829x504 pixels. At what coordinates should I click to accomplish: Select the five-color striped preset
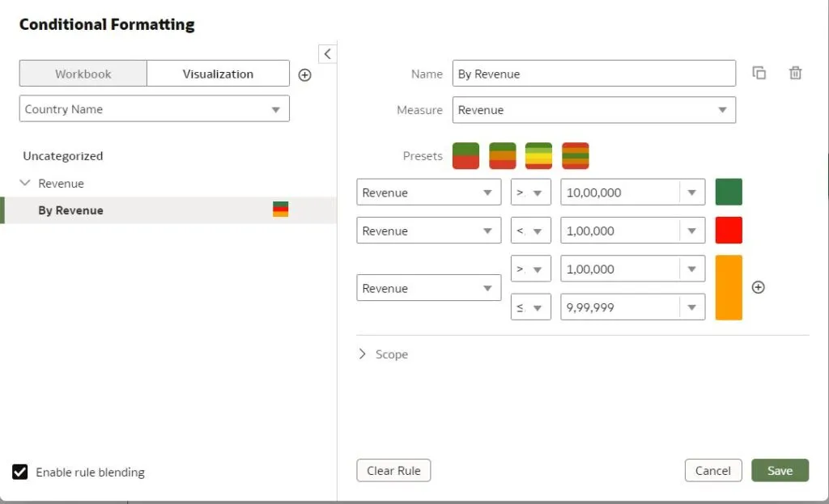(576, 156)
